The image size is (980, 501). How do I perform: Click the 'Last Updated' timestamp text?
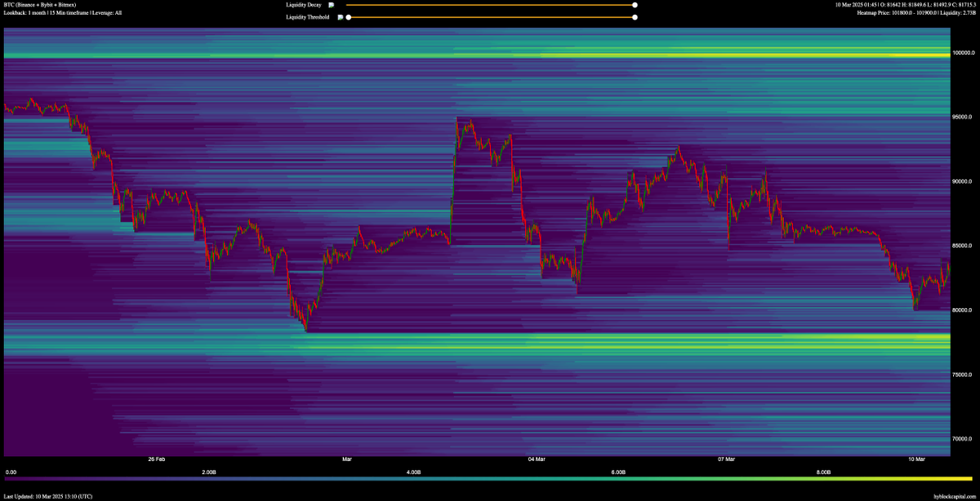click(x=48, y=496)
